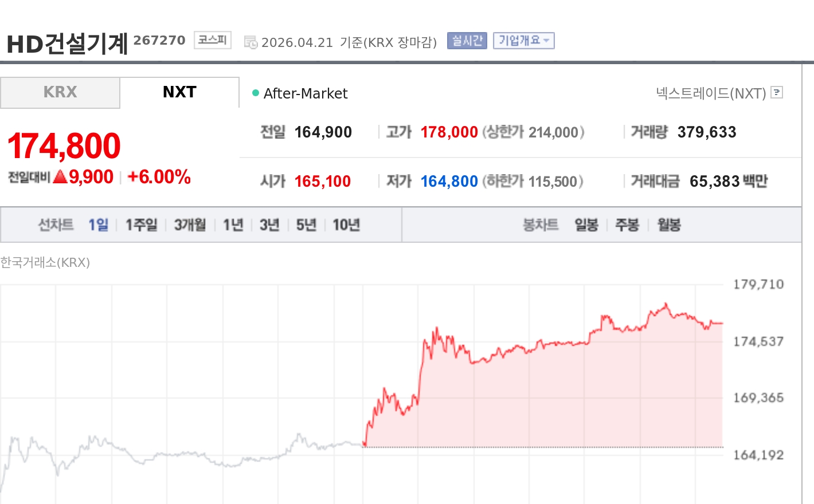Click the red up-triangle price change icon
This screenshot has height=504, width=814.
pyautogui.click(x=60, y=177)
